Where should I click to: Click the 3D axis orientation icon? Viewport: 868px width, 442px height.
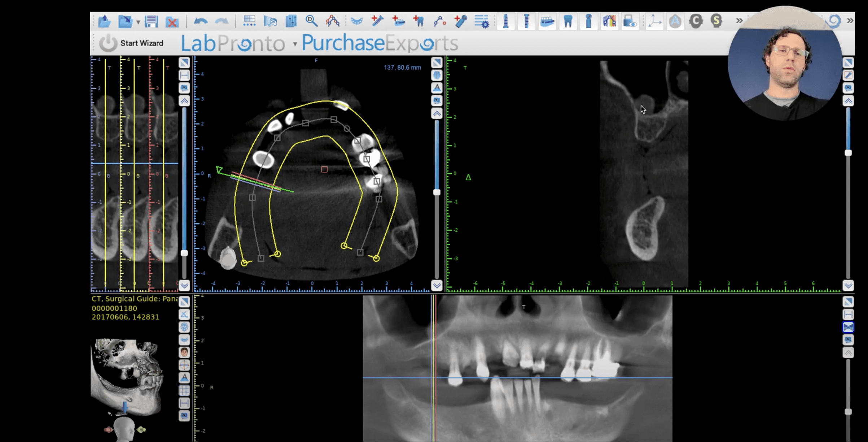[654, 21]
